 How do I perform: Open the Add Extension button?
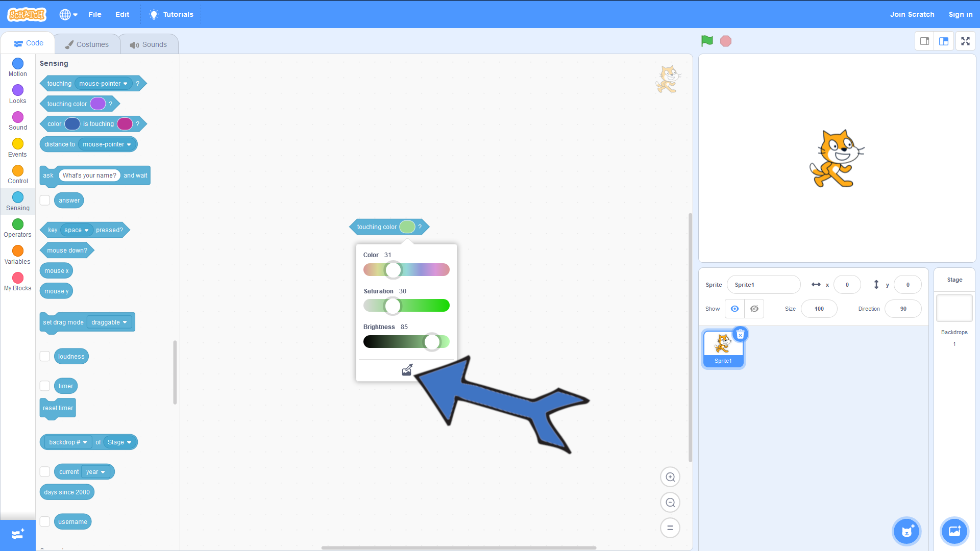[18, 534]
